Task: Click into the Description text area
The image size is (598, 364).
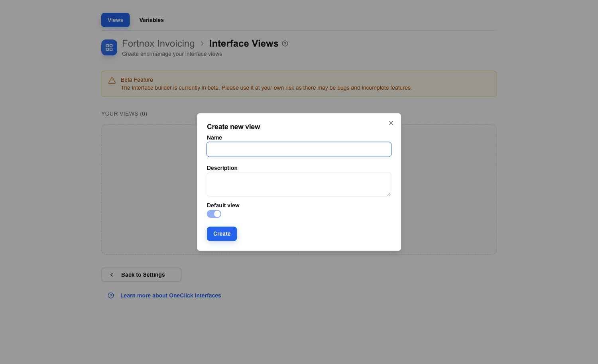Action: [x=299, y=185]
